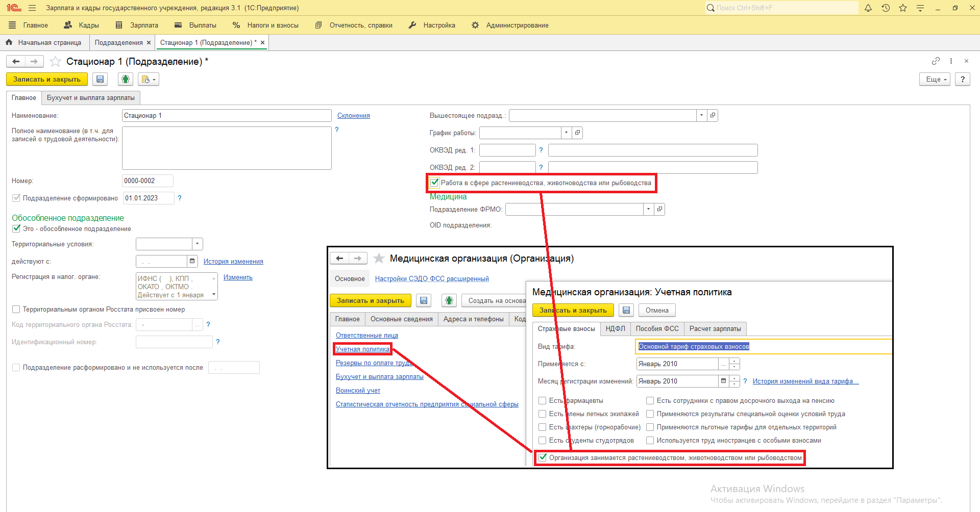
Task: Open the Подразделение ФРМО record
Action: point(659,210)
